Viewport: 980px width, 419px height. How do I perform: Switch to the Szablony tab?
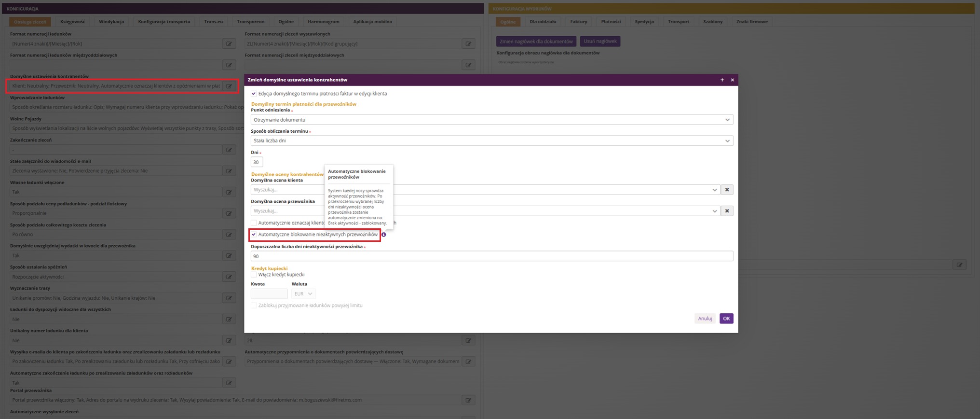(713, 22)
